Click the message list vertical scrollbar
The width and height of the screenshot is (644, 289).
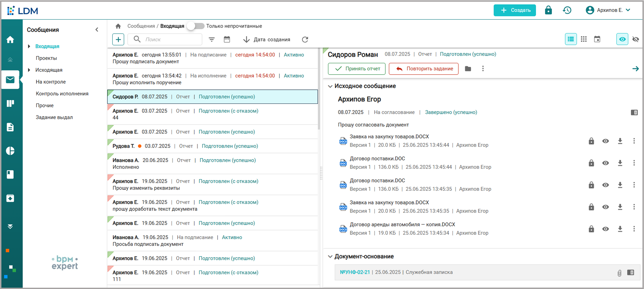click(319, 89)
